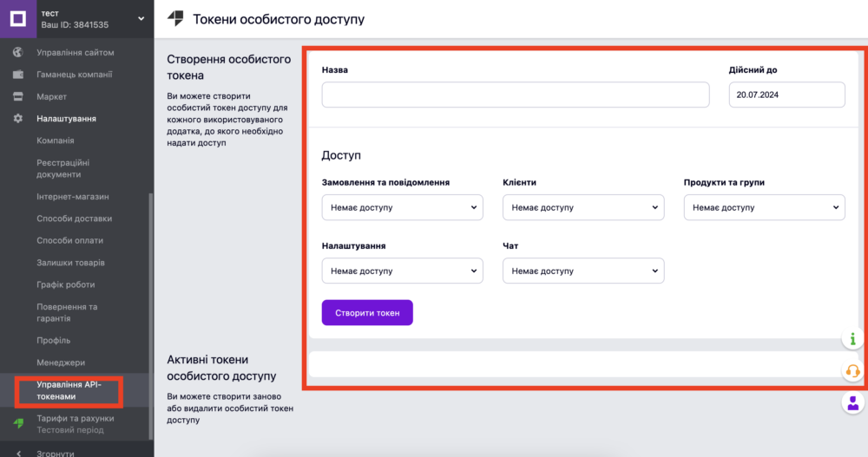Image resolution: width=868 pixels, height=457 pixels.
Task: Open Управління сайтом in sidebar
Action: [x=76, y=52]
